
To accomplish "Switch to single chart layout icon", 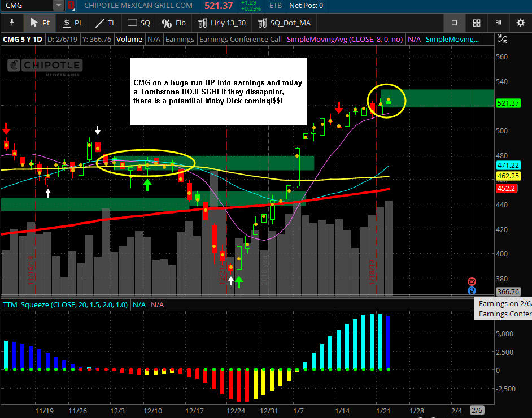I will coord(454,23).
